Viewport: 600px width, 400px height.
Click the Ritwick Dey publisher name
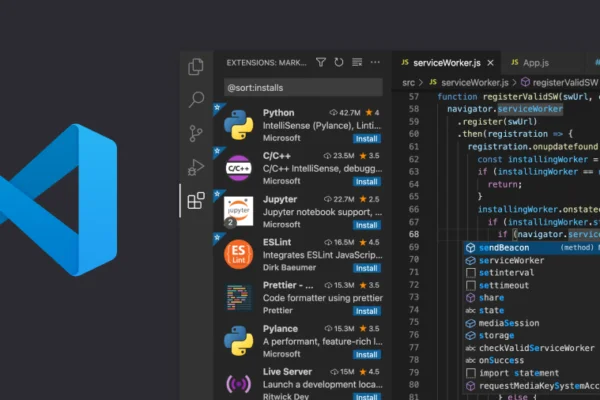click(x=285, y=396)
